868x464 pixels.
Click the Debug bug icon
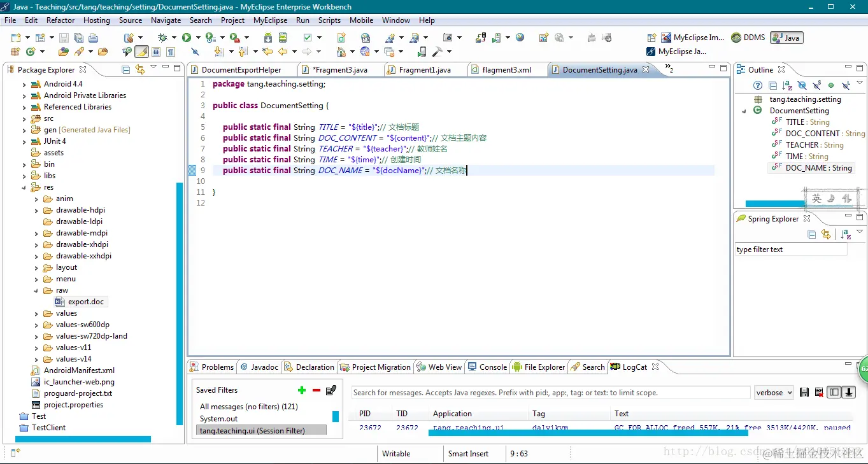point(162,38)
